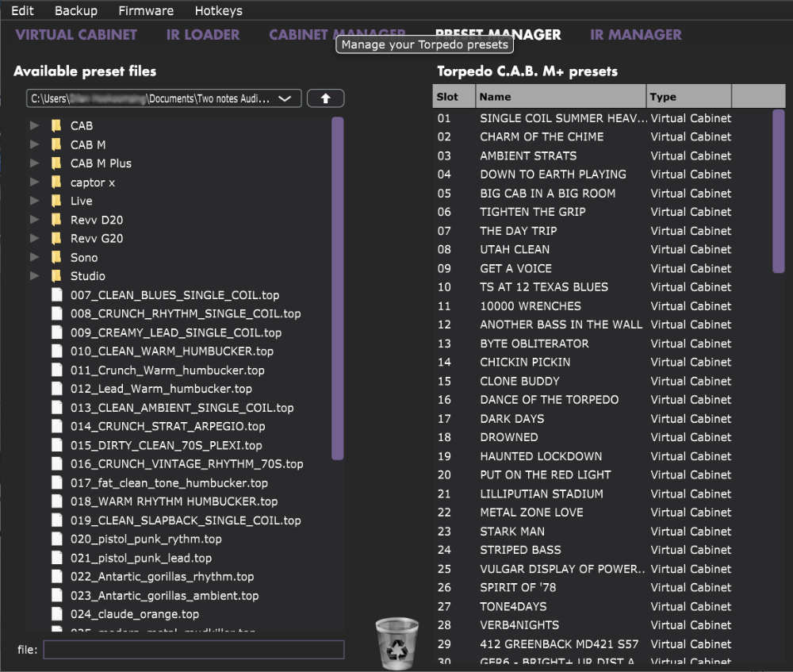This screenshot has height=672, width=793.
Task: Go up to the parent folder
Action: coord(326,98)
